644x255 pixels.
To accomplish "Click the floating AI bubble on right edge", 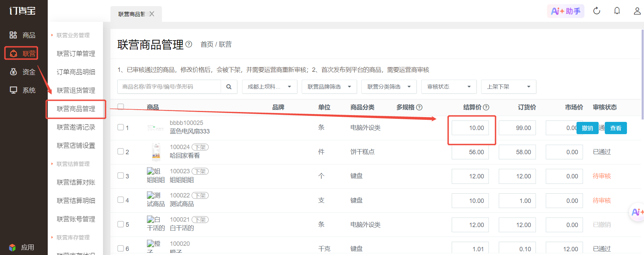I will (637, 212).
